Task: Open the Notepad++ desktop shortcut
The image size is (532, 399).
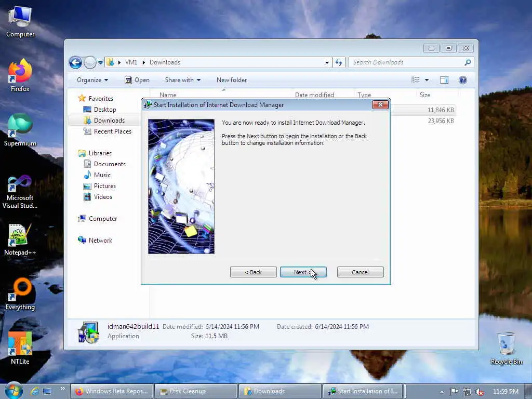Action: (x=20, y=240)
